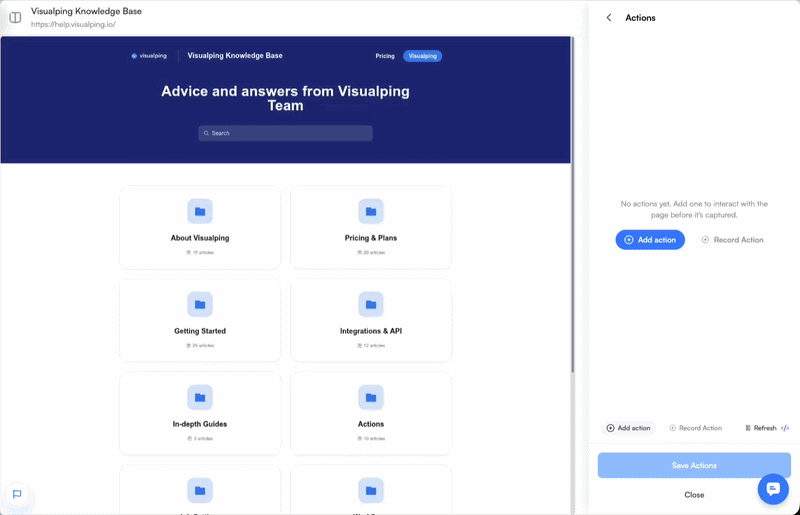The width and height of the screenshot is (800, 515).
Task: Click the page preview vertical scrollbar
Action: click(x=572, y=204)
